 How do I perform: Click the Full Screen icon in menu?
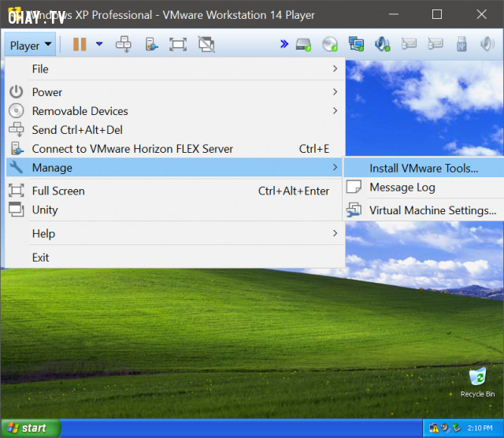point(16,191)
